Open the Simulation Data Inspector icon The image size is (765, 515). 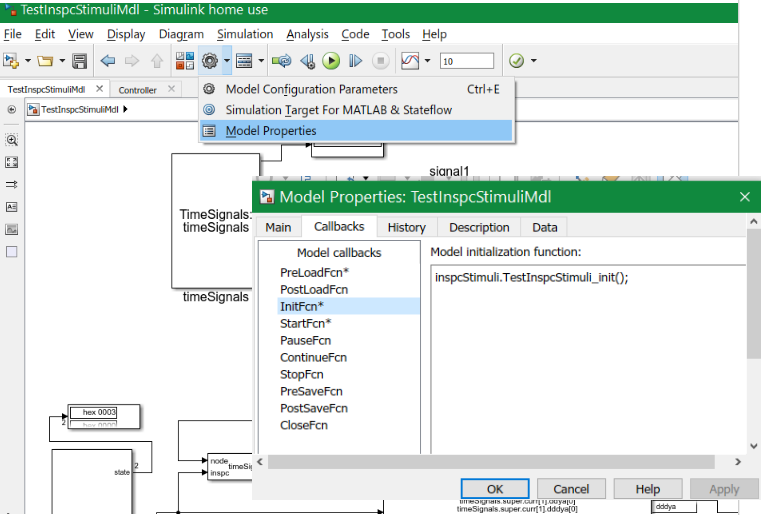tap(410, 61)
